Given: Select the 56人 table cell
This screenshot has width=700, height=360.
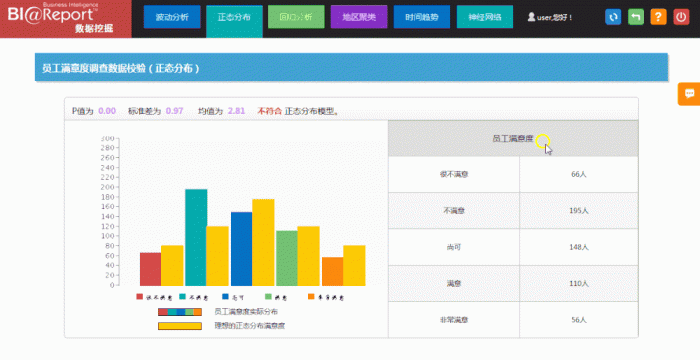Looking at the screenshot, I should coord(579,320).
